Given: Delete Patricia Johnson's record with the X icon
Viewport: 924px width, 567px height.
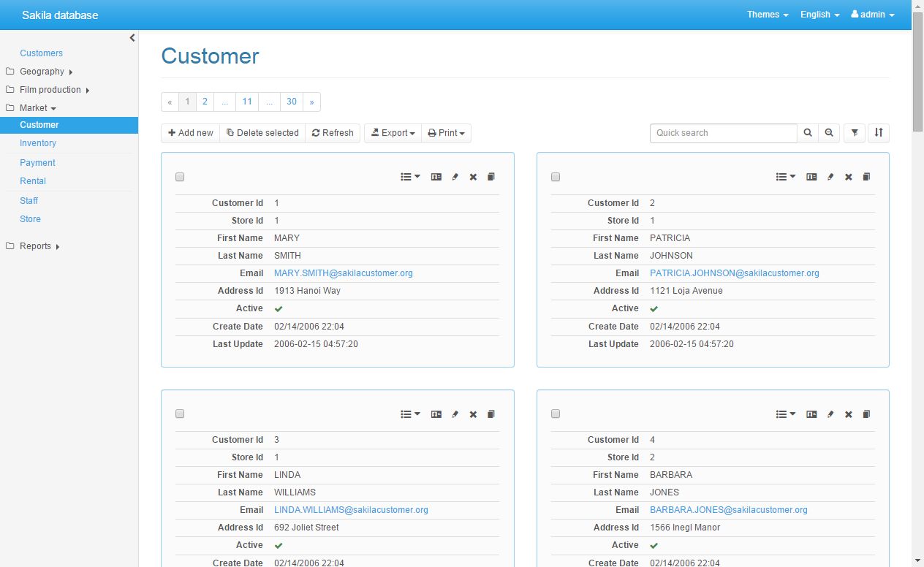Looking at the screenshot, I should coord(848,177).
